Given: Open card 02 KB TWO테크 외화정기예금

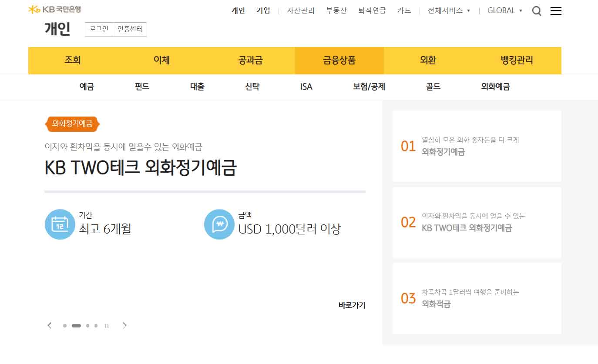Looking at the screenshot, I should click(x=477, y=223).
